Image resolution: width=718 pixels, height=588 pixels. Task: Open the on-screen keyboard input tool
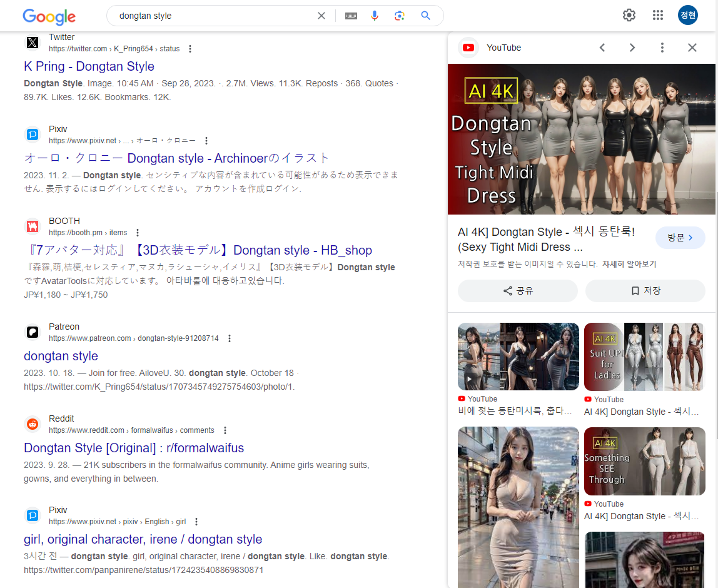tap(351, 16)
